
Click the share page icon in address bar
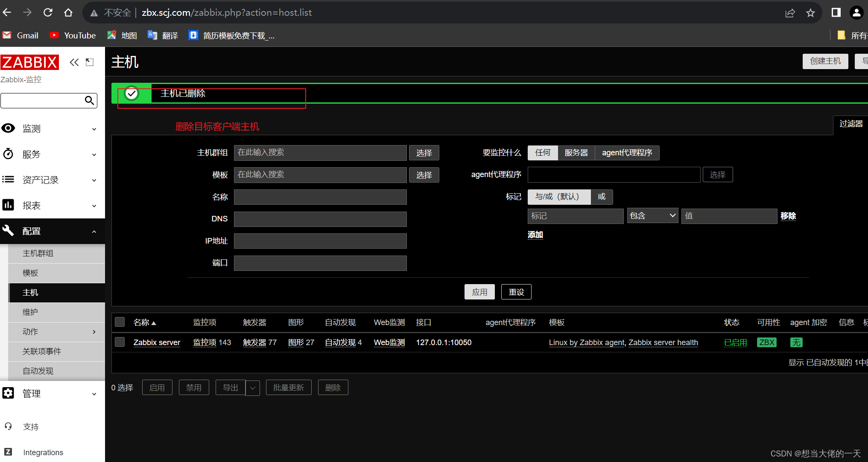pyautogui.click(x=790, y=13)
